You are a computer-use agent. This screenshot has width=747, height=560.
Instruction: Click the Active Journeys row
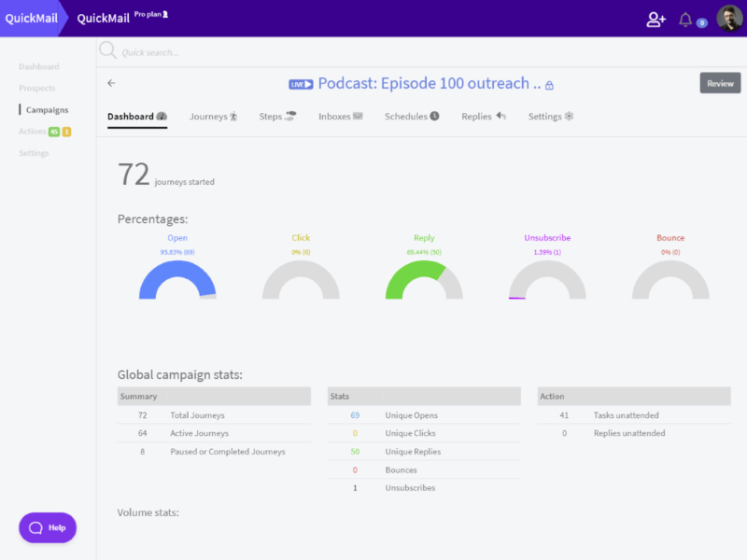(214, 433)
